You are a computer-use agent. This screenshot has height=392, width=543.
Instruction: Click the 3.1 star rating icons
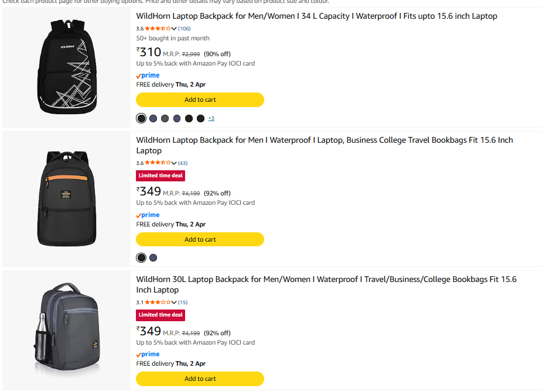tap(157, 302)
